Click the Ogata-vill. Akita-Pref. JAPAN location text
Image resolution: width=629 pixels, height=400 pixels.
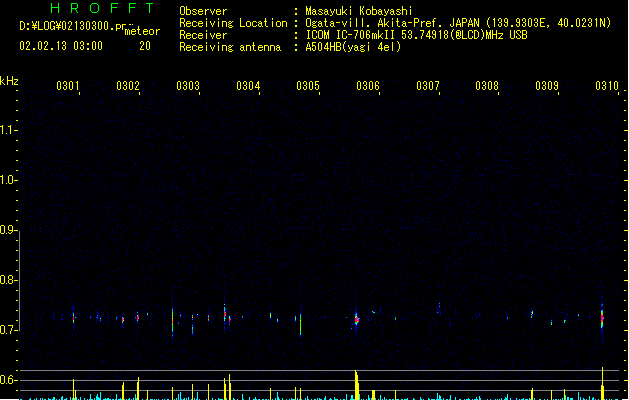click(458, 23)
